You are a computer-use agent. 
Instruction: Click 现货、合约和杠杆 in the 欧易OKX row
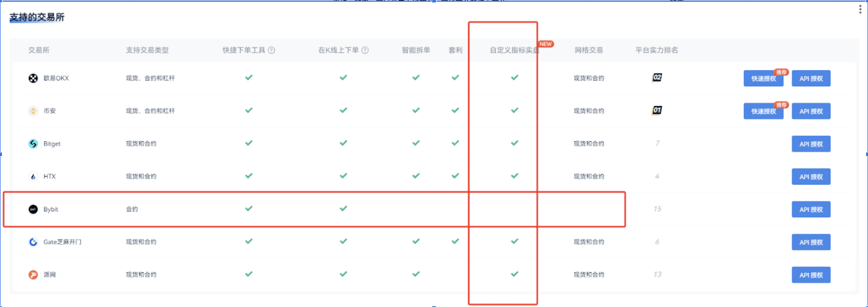(150, 78)
